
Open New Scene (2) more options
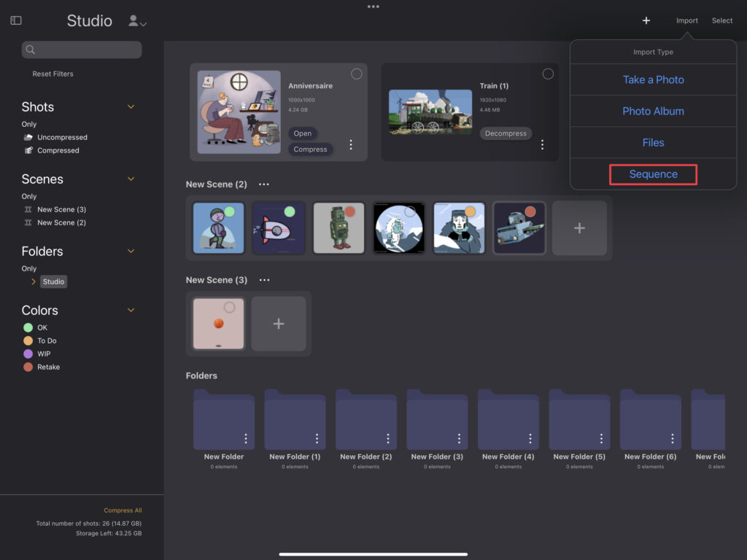[x=264, y=184]
